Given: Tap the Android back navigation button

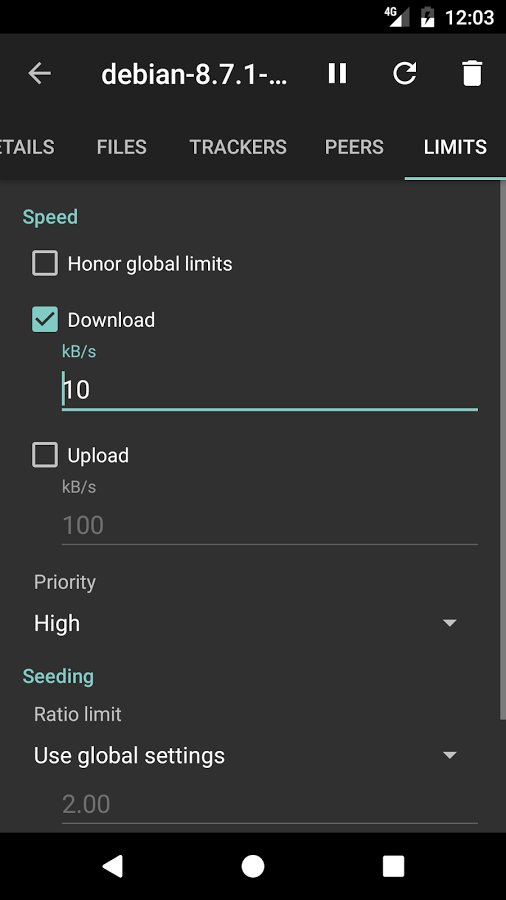Looking at the screenshot, I should coord(112,866).
